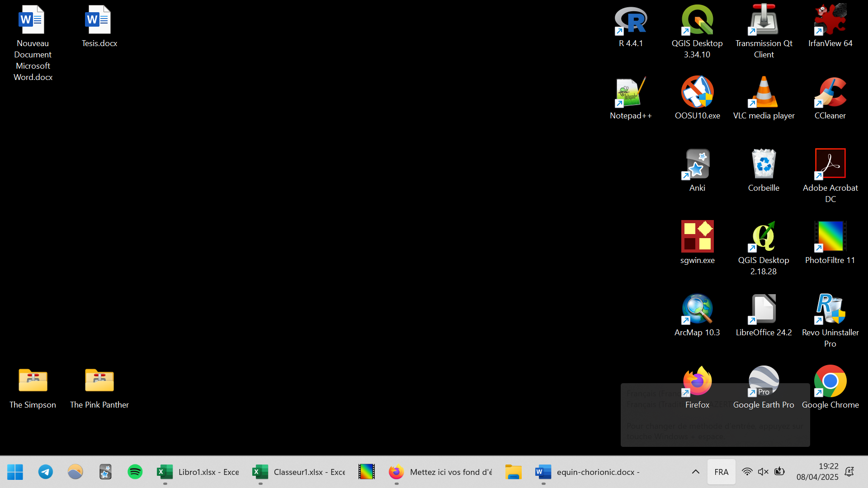Image resolution: width=868 pixels, height=488 pixels.
Task: Select The Simpson folder
Action: (33, 389)
